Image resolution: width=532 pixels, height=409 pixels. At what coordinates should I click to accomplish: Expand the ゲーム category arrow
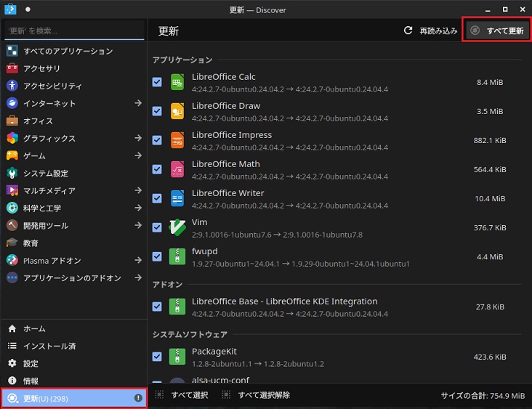point(138,155)
